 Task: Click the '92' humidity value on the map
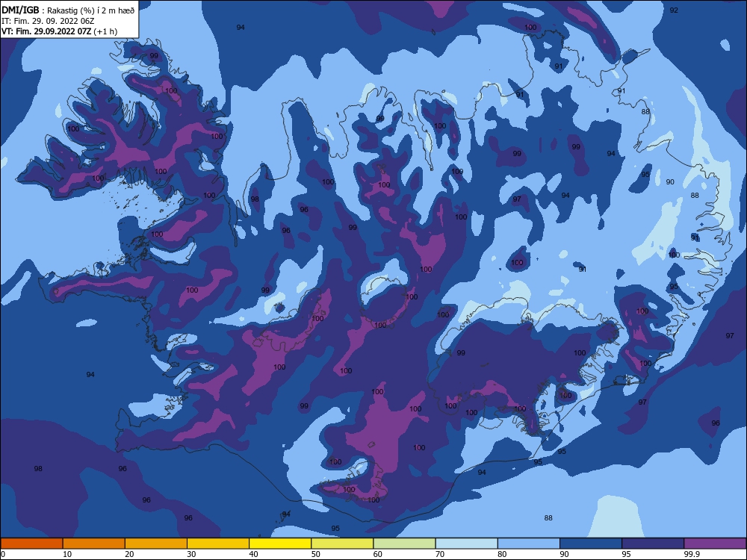pos(674,10)
